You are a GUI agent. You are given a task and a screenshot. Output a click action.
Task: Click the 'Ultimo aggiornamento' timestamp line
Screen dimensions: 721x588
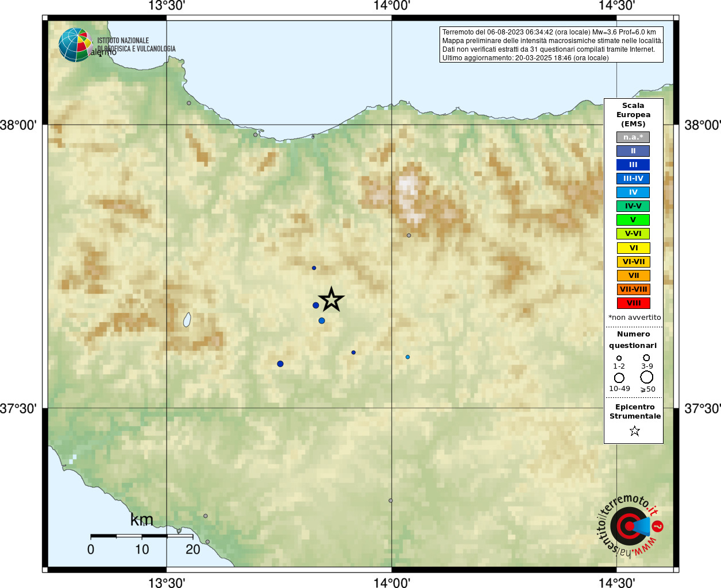pos(525,58)
